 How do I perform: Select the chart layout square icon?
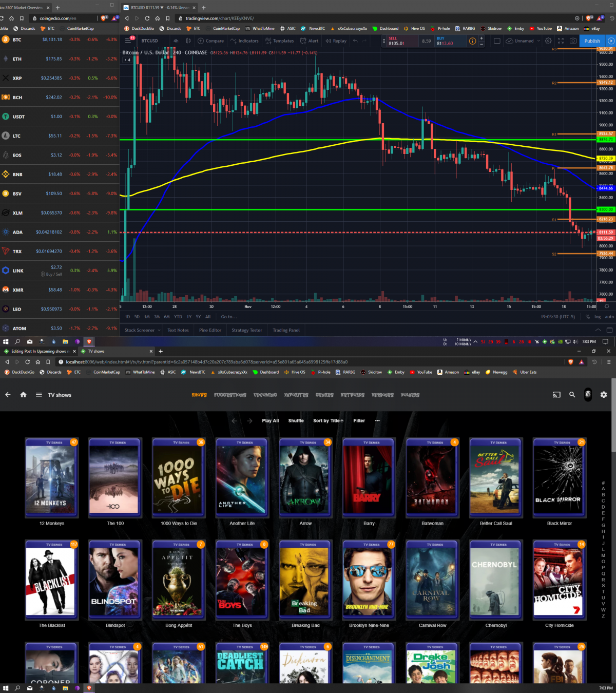[497, 41]
